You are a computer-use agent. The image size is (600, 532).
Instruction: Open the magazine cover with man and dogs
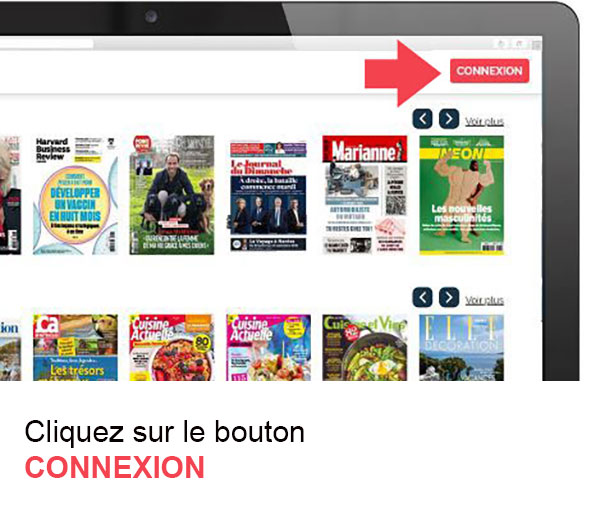pyautogui.click(x=172, y=195)
